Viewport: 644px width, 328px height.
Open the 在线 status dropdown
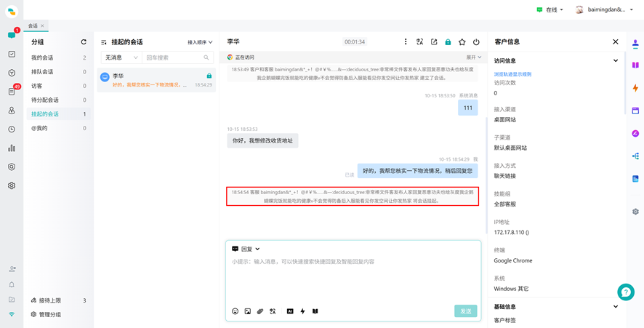click(550, 10)
